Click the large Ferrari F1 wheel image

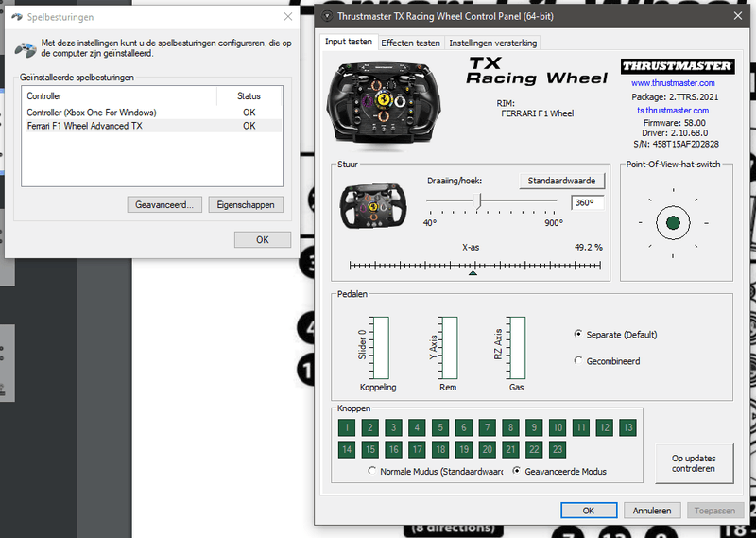[384, 102]
